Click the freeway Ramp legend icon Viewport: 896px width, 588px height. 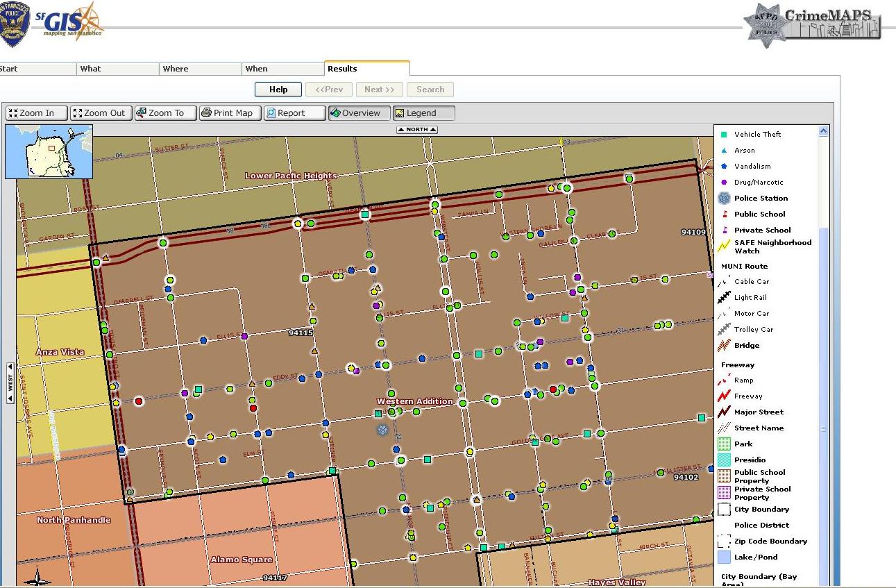(x=724, y=380)
